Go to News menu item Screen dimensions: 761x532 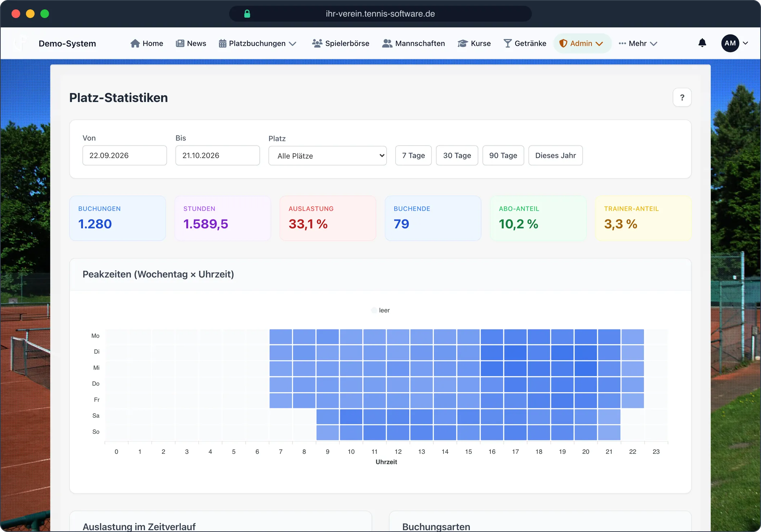(x=191, y=43)
